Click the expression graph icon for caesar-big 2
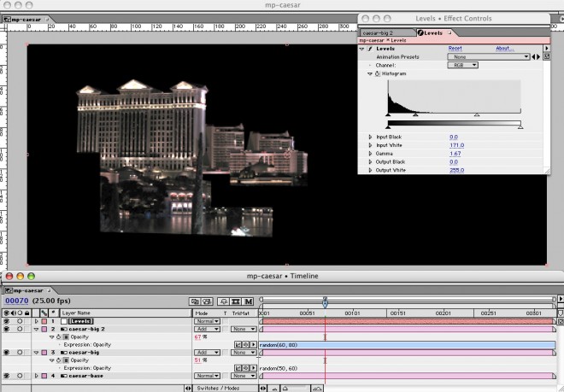 click(x=238, y=344)
